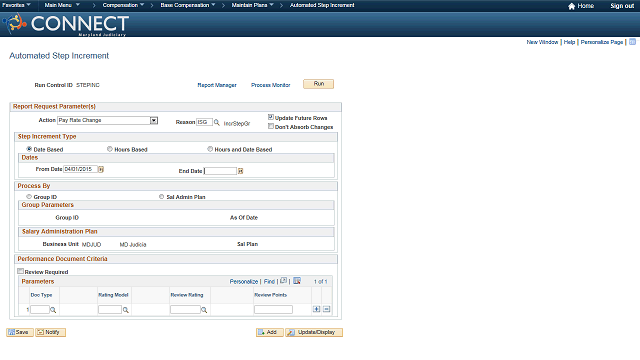Select Hours Based radio button
The image size is (640, 360).
click(110, 149)
